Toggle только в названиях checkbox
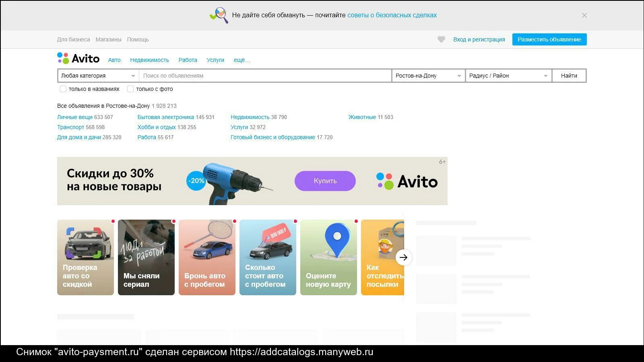 tap(63, 89)
